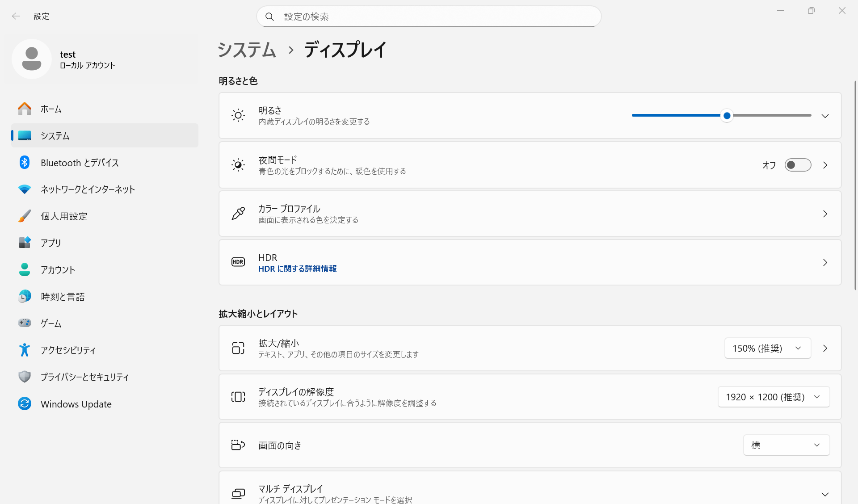Click the システム breadcrumb link
This screenshot has height=504, width=858.
click(247, 50)
